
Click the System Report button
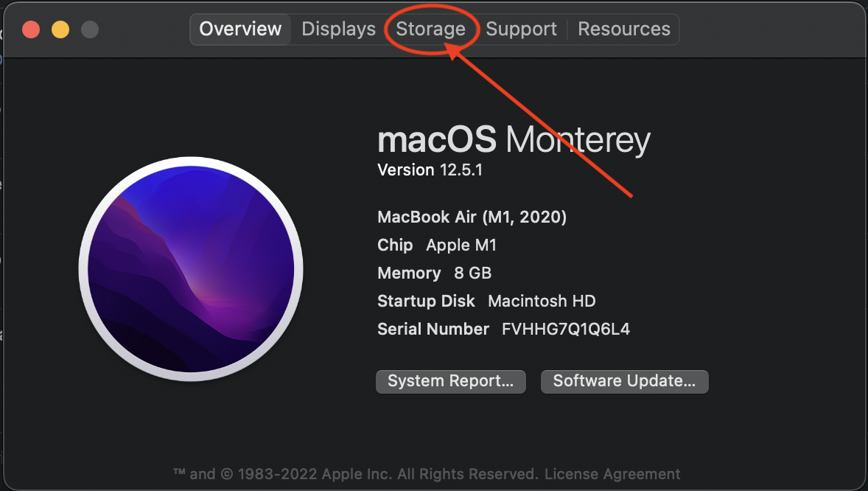451,381
